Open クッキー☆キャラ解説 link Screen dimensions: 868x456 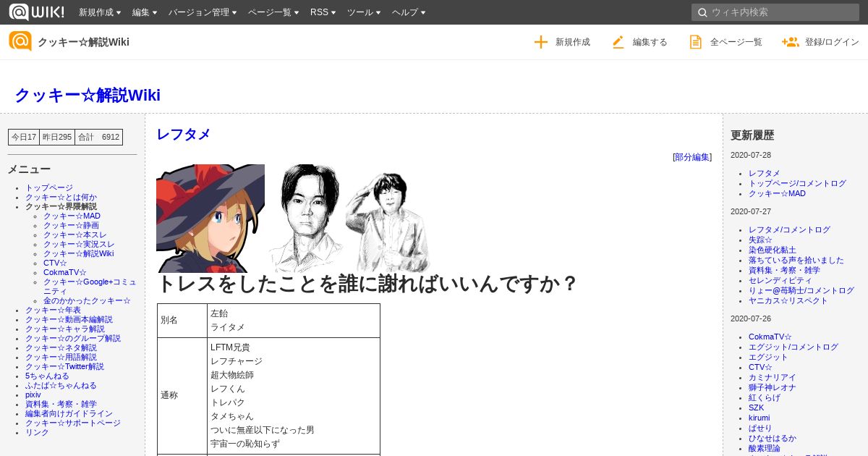[x=65, y=329]
